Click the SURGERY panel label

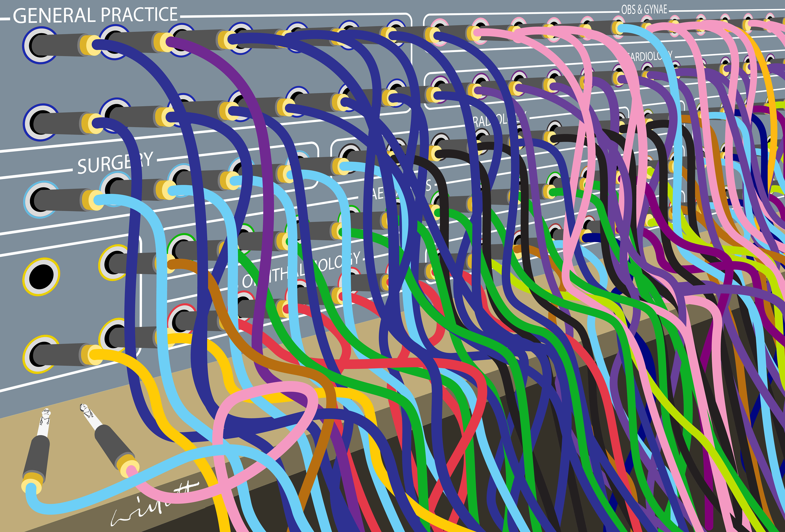(x=116, y=163)
